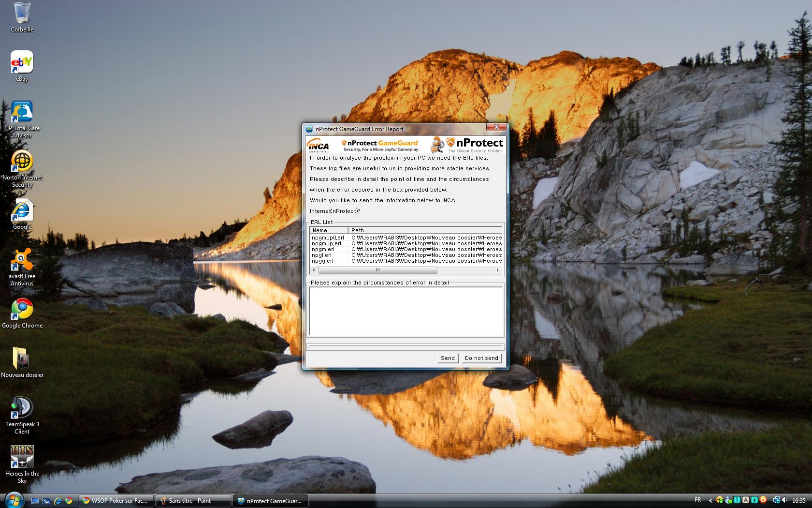
Task: Click Show Desktop in quick launch
Action: pos(35,501)
